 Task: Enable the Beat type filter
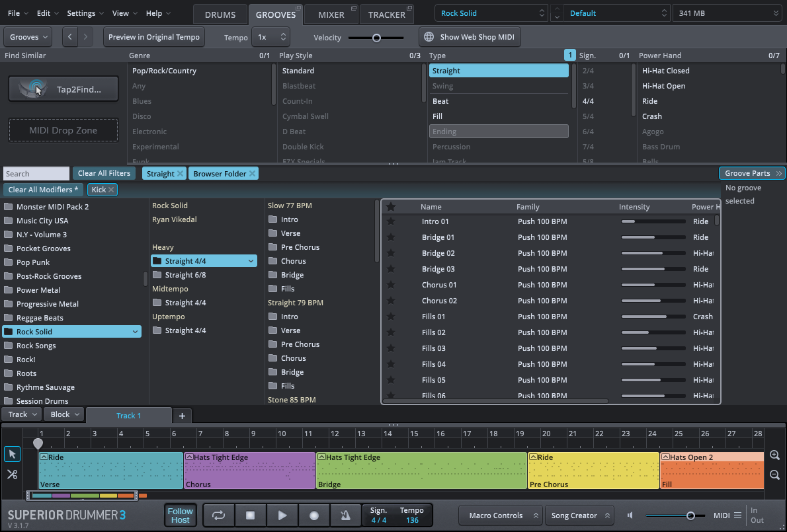(499, 101)
